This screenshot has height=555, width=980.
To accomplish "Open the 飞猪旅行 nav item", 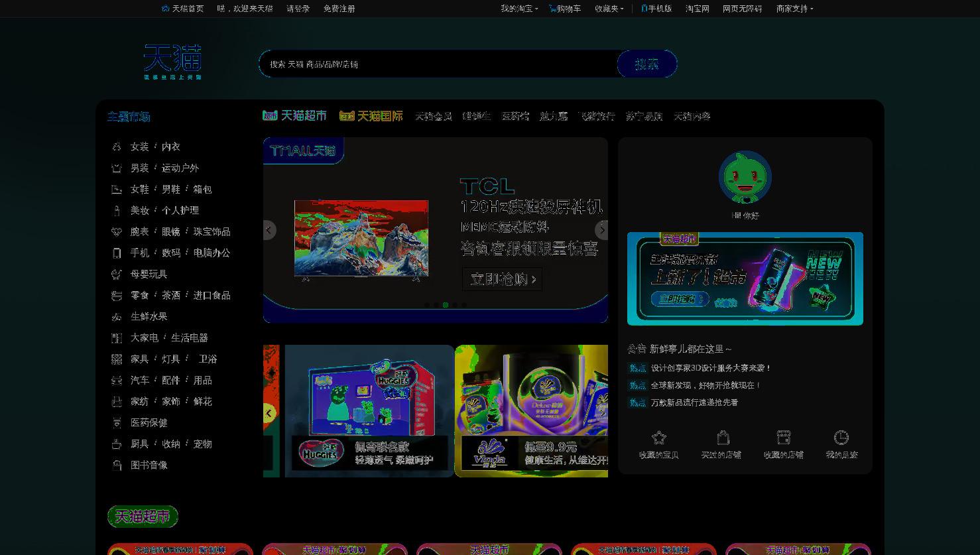I will (x=596, y=116).
